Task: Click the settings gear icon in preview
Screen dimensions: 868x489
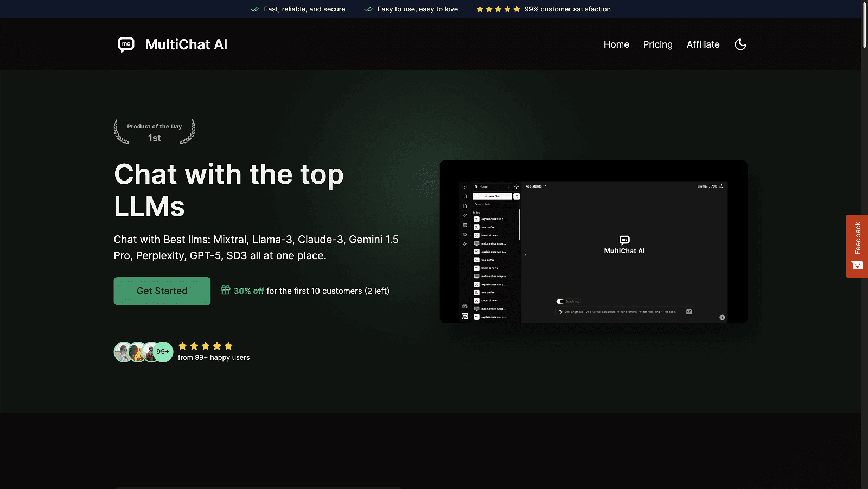Action: [516, 186]
